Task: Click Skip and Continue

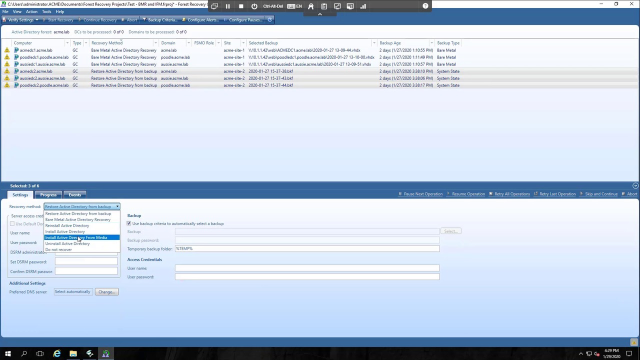Action: point(599,194)
